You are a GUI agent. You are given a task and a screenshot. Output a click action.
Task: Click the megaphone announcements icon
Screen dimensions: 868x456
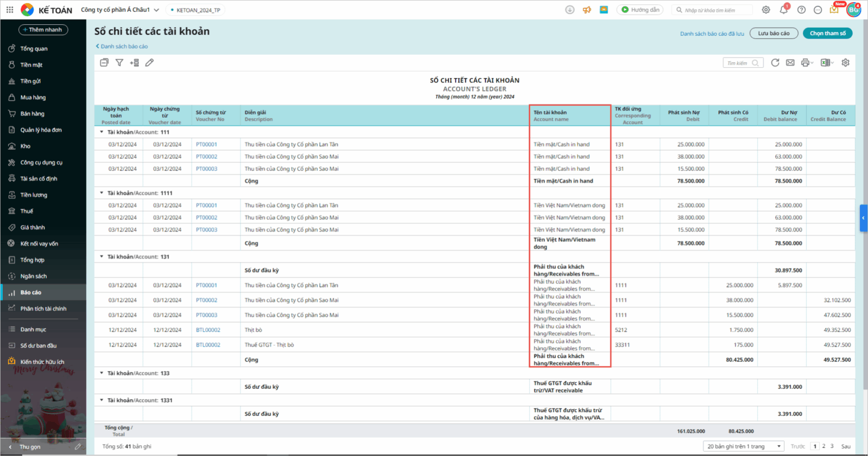pyautogui.click(x=586, y=10)
